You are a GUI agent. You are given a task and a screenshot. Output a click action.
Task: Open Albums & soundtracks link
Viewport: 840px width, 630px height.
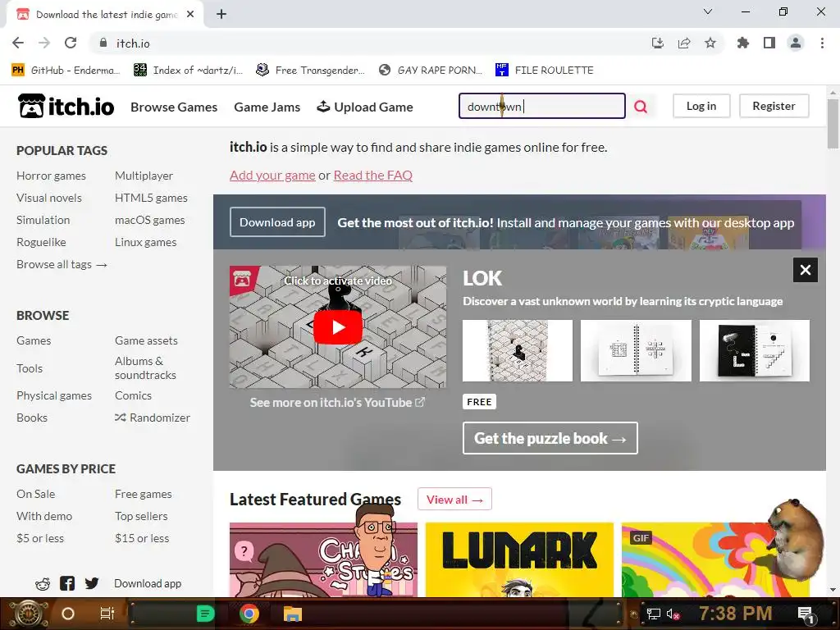click(x=145, y=368)
